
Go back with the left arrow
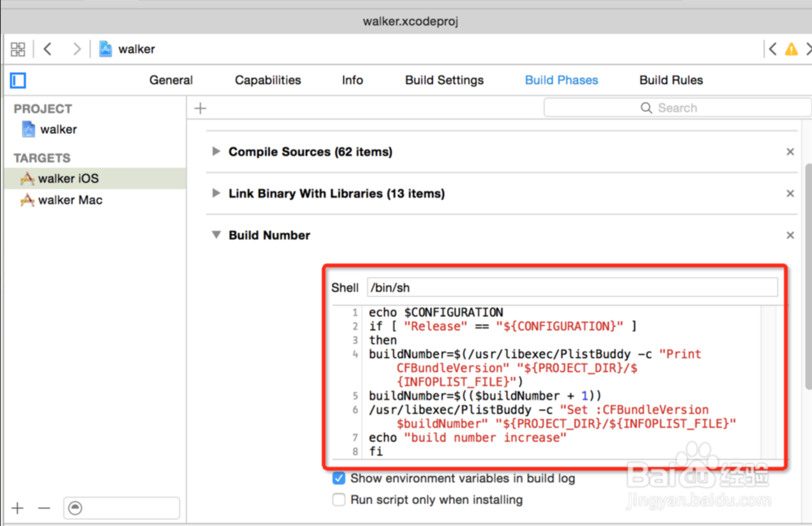click(x=47, y=49)
